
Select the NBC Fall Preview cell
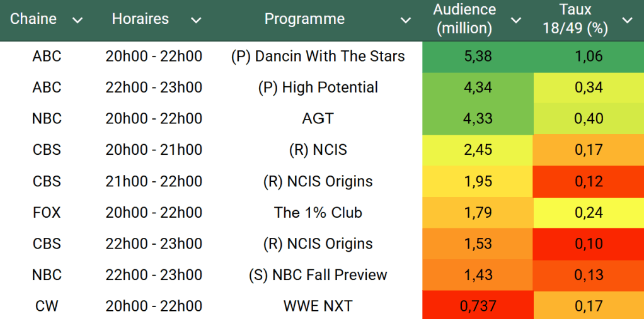pos(318,275)
